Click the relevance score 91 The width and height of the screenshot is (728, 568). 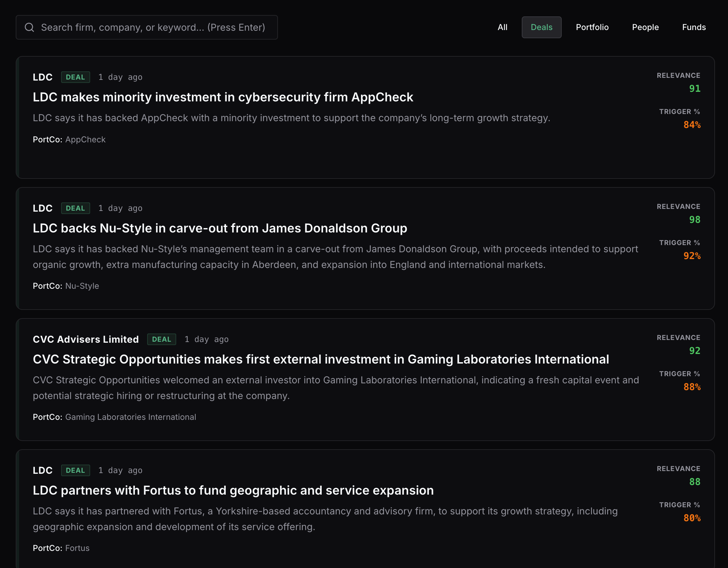pos(695,89)
